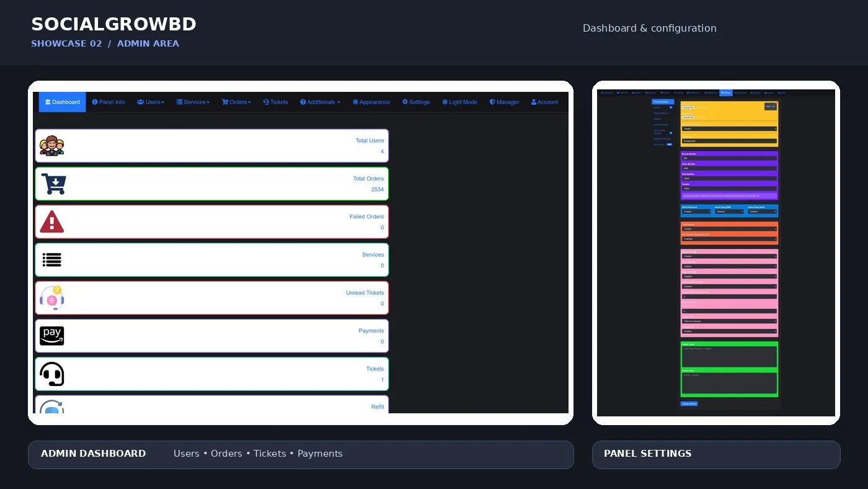Click the Refill card icon

(51, 407)
